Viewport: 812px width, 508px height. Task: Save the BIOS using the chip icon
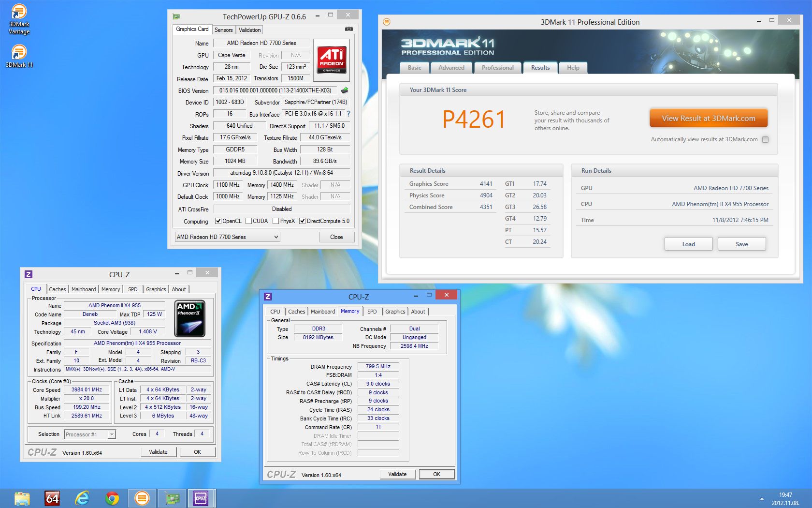[345, 90]
